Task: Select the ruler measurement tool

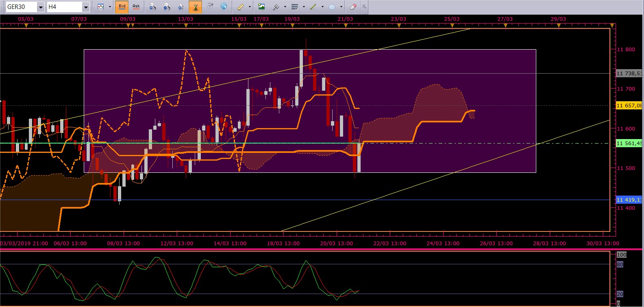Action: point(241,7)
